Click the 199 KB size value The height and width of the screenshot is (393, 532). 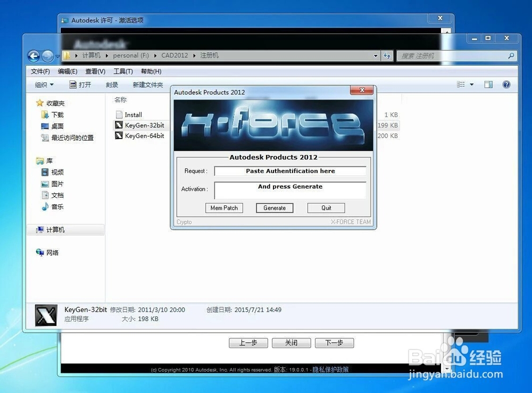point(387,125)
